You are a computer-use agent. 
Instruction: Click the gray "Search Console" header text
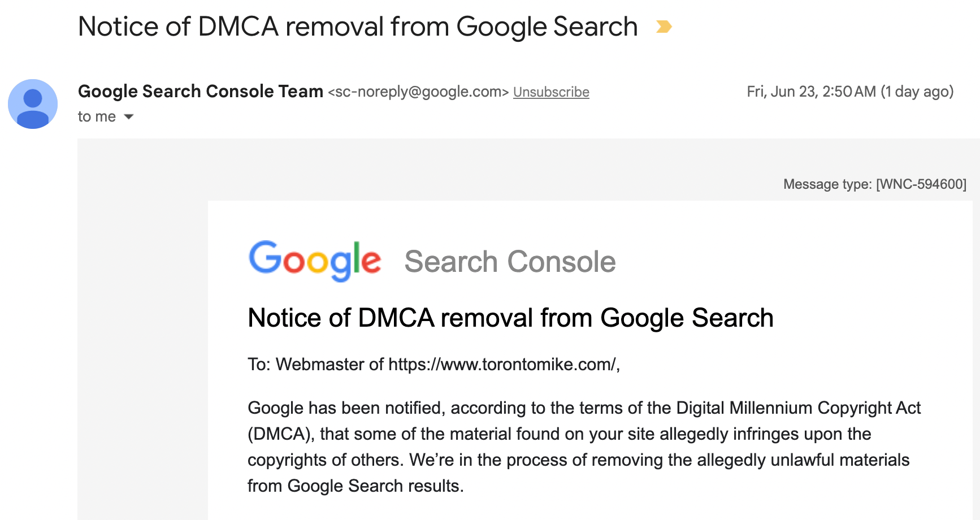pos(510,262)
